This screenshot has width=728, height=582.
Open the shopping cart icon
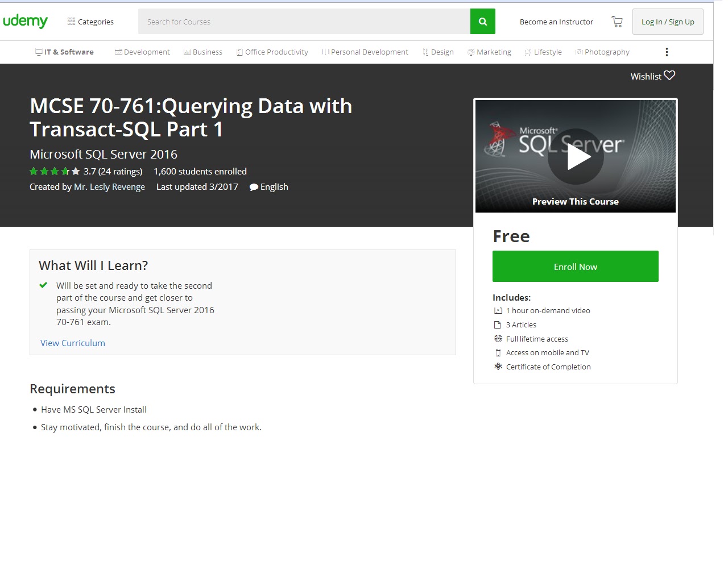click(617, 22)
